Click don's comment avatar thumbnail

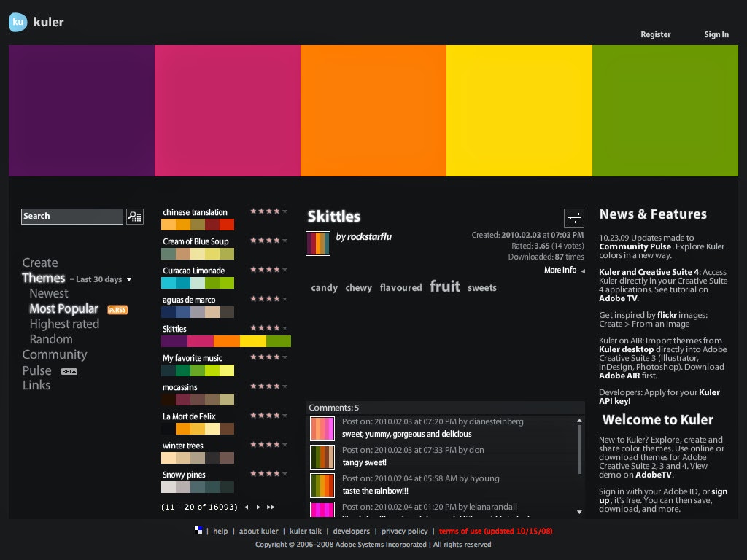pyautogui.click(x=322, y=456)
